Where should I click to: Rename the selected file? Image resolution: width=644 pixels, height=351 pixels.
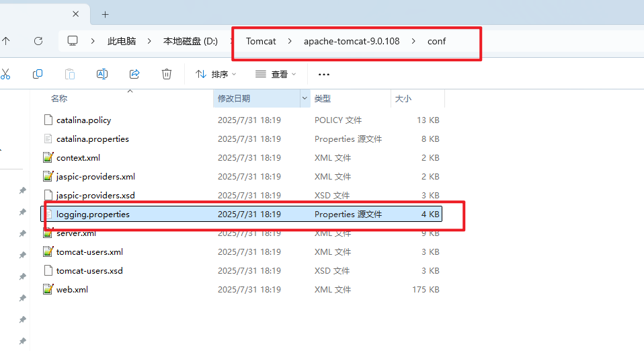point(102,74)
